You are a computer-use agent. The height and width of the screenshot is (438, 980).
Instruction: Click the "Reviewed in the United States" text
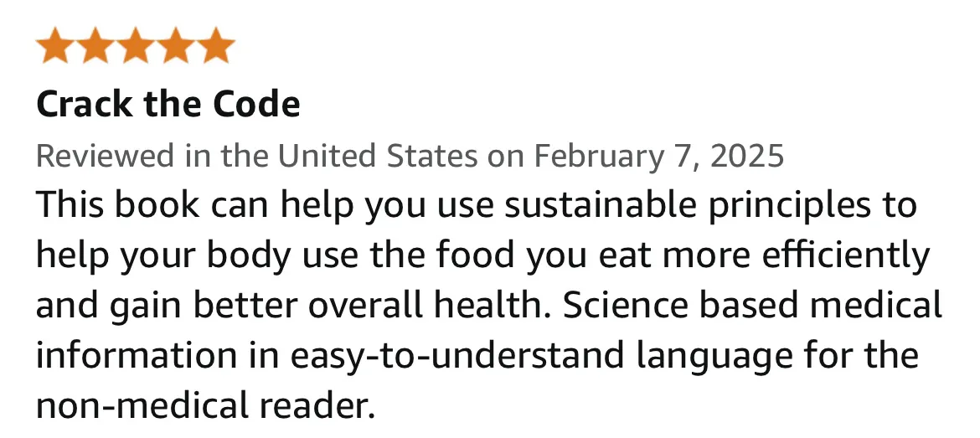(x=257, y=156)
